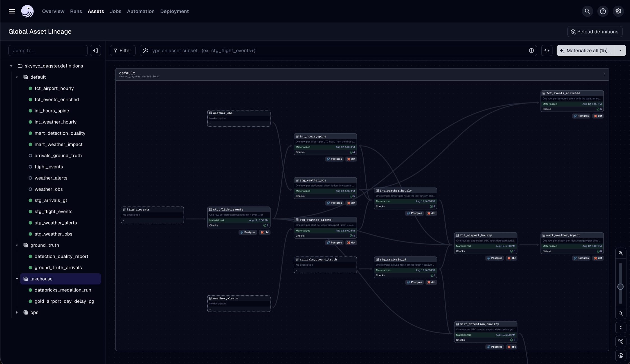
Task: Select int_hours_spine in sidebar tree
Action: pos(52,111)
